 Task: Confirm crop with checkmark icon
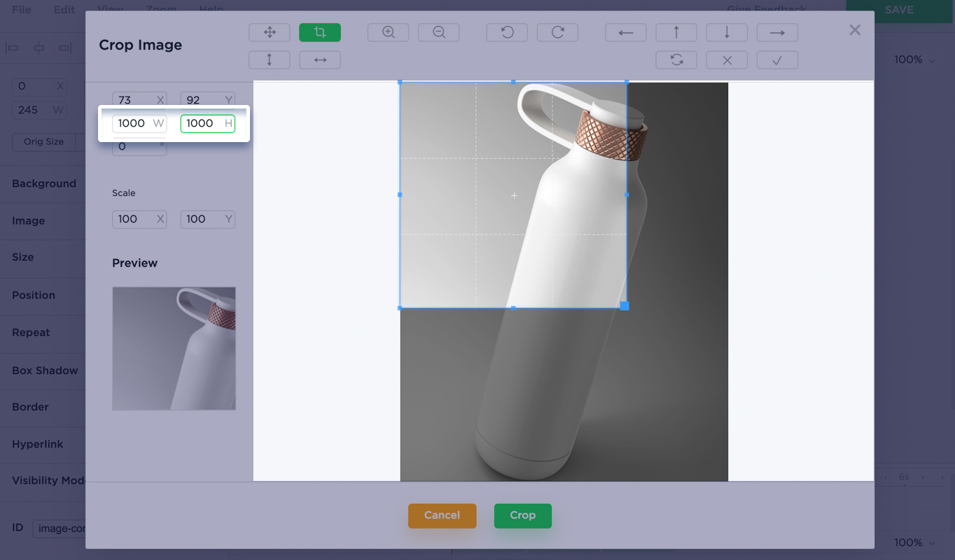pyautogui.click(x=777, y=60)
